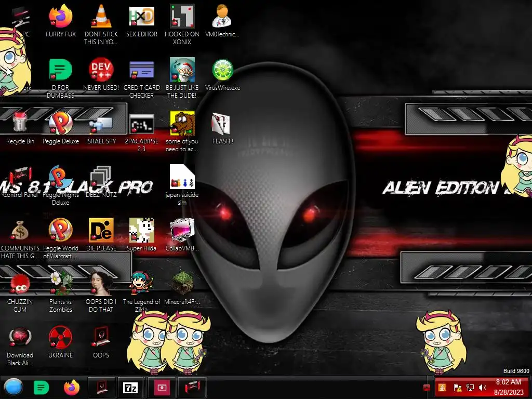This screenshot has width=532, height=399.
Task: Show hidden tray icons via red arrow
Action: [x=427, y=388]
